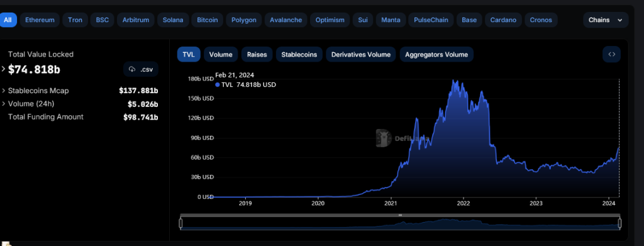This screenshot has height=246, width=644.
Task: Filter by Arbitrum chain
Action: pos(136,20)
